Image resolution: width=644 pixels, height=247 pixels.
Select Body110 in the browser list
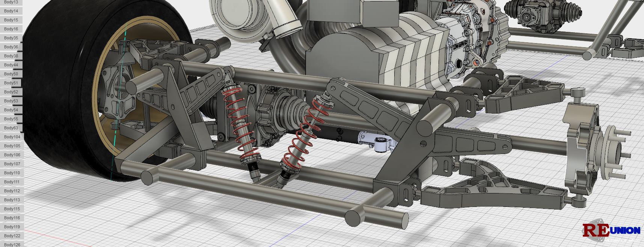coord(12,173)
